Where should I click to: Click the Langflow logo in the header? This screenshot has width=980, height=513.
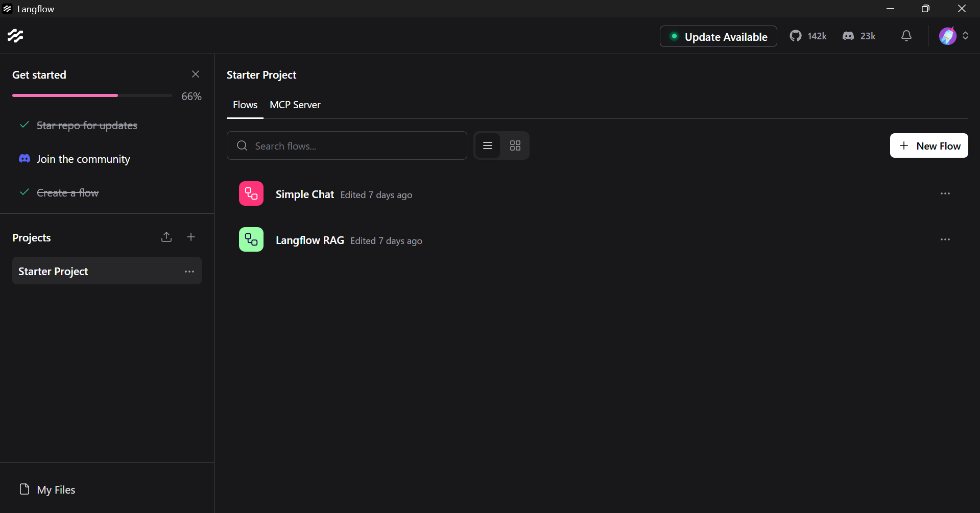pos(15,36)
